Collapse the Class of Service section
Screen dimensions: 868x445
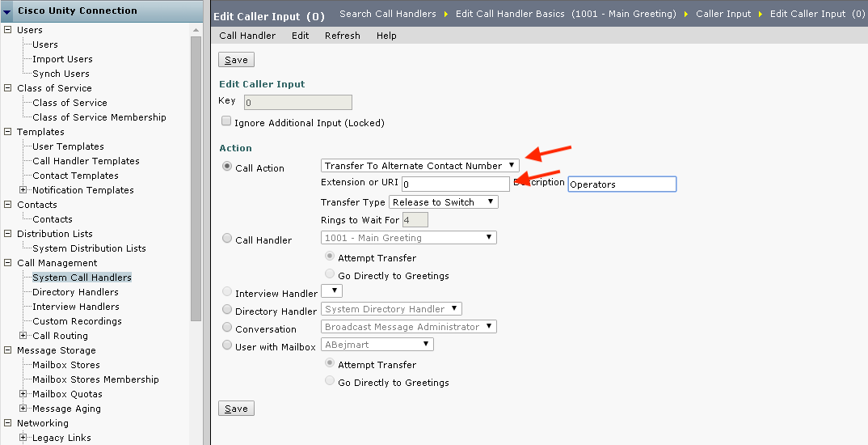[8, 87]
